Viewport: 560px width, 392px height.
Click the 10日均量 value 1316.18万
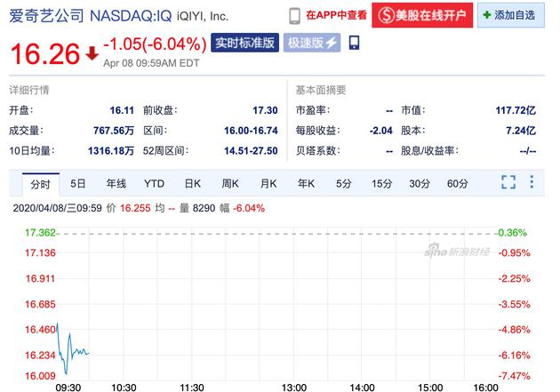point(111,151)
